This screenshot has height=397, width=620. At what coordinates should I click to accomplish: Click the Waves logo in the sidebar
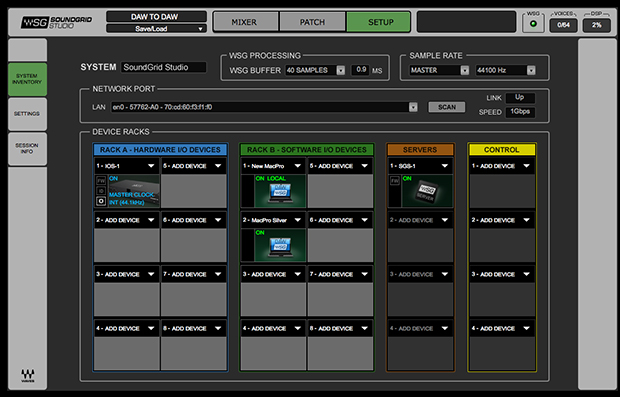tap(28, 376)
